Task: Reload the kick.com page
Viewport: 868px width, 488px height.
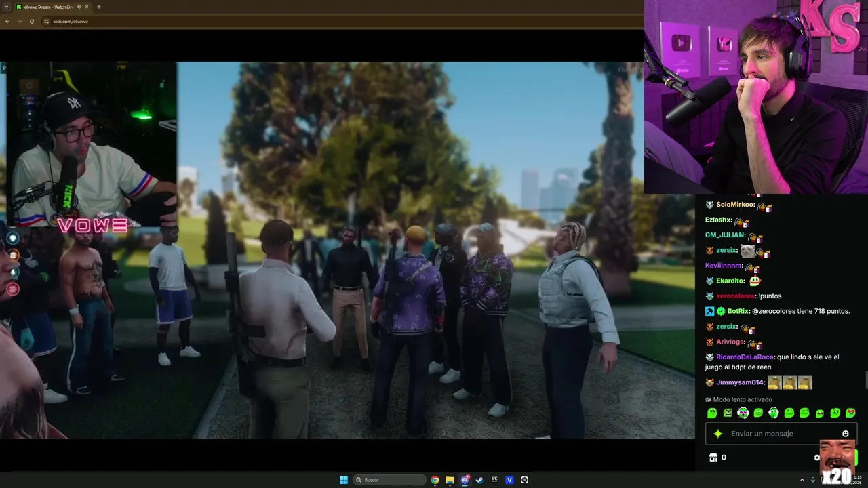Action: point(32,21)
